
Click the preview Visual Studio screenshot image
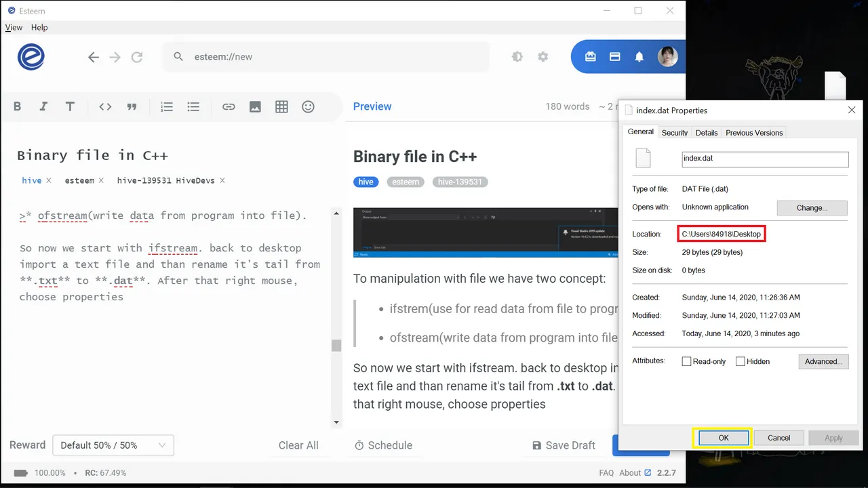click(x=486, y=232)
